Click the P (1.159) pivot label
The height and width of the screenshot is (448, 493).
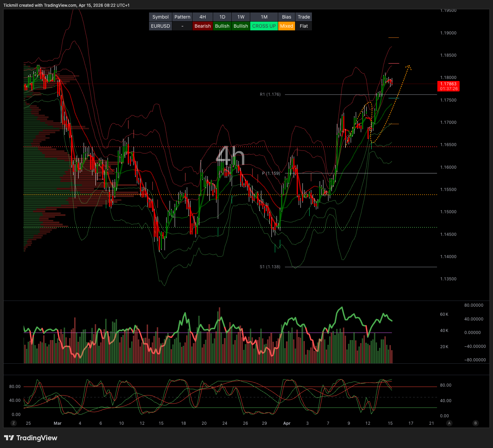point(271,173)
